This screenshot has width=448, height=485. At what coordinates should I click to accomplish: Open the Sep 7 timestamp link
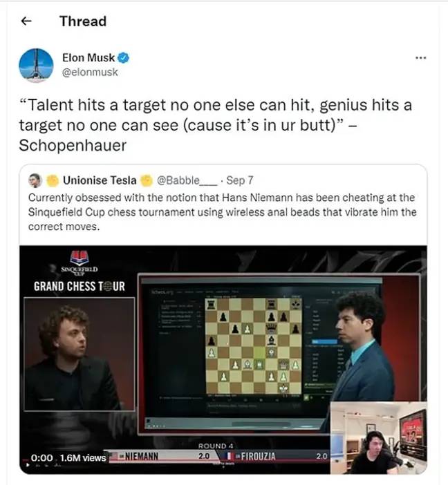tap(240, 180)
